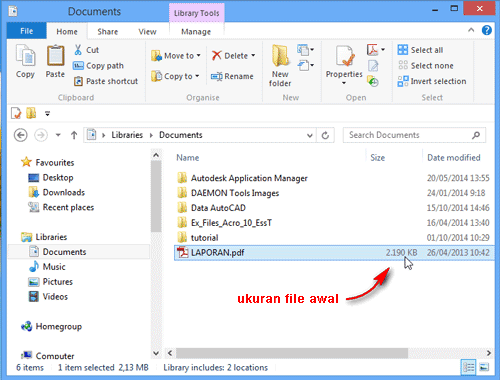Open Copy to dropdown
500x380 pixels.
click(x=175, y=76)
